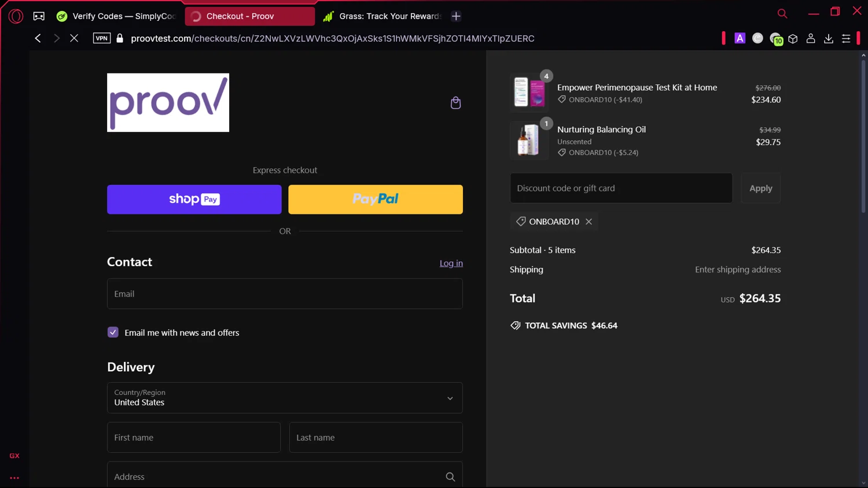Focus the Email input field
The height and width of the screenshot is (488, 868).
coord(285,294)
